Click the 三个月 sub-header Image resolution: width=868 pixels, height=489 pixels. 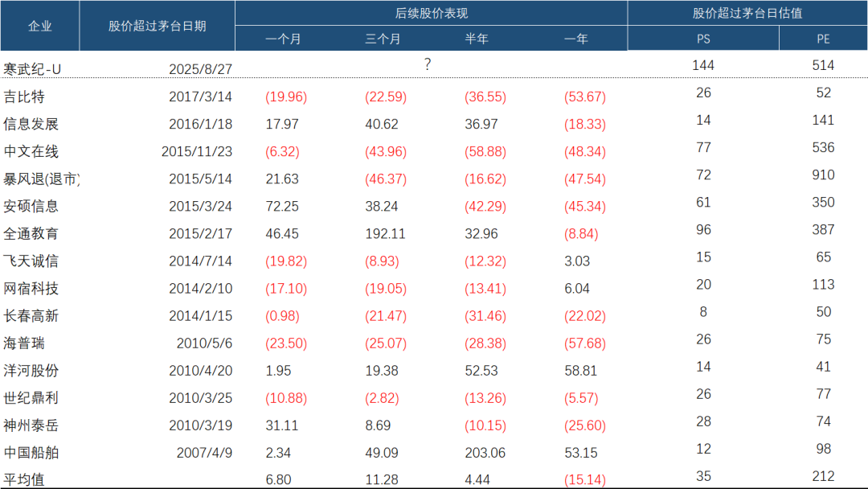pos(383,39)
